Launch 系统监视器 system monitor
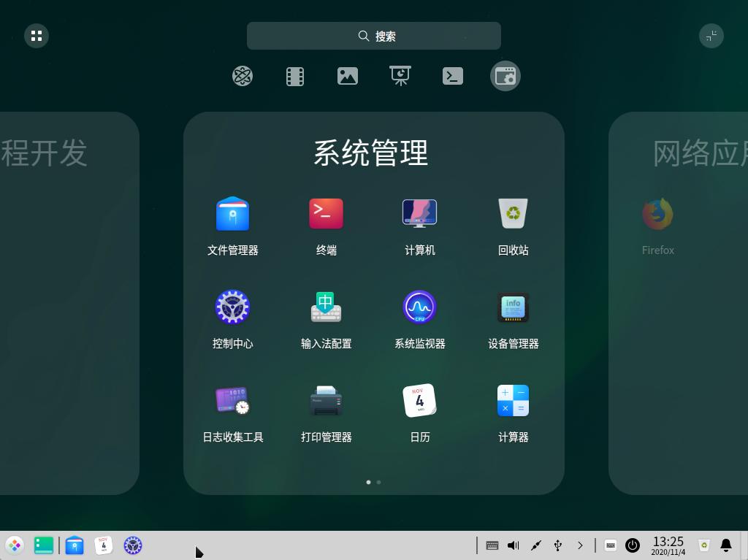The width and height of the screenshot is (748, 560). (419, 308)
